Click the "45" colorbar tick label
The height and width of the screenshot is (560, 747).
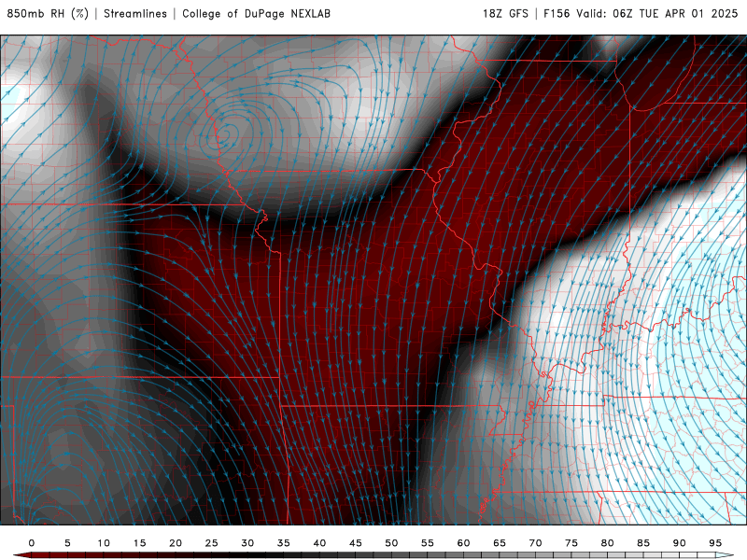click(356, 543)
